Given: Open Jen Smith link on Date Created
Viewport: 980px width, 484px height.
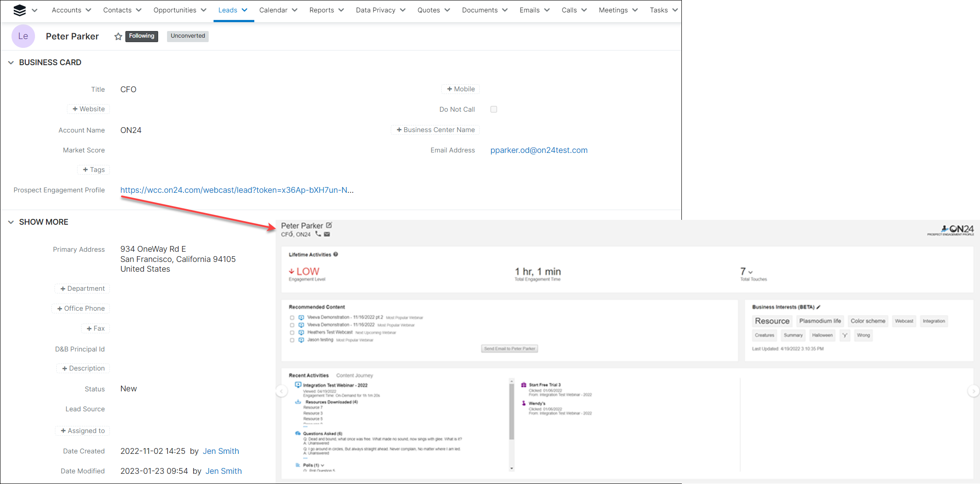Looking at the screenshot, I should tap(221, 451).
